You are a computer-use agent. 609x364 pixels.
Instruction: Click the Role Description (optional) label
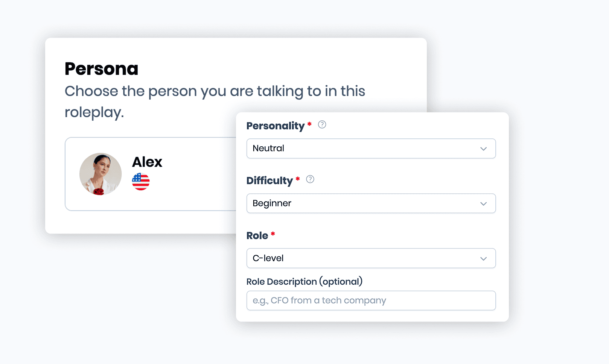(x=304, y=282)
